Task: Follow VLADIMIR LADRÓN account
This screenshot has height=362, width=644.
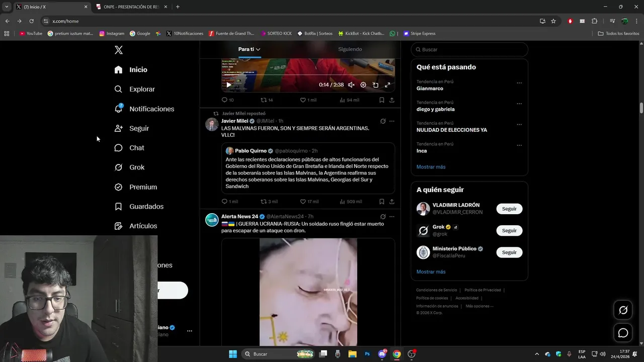Action: (x=509, y=209)
